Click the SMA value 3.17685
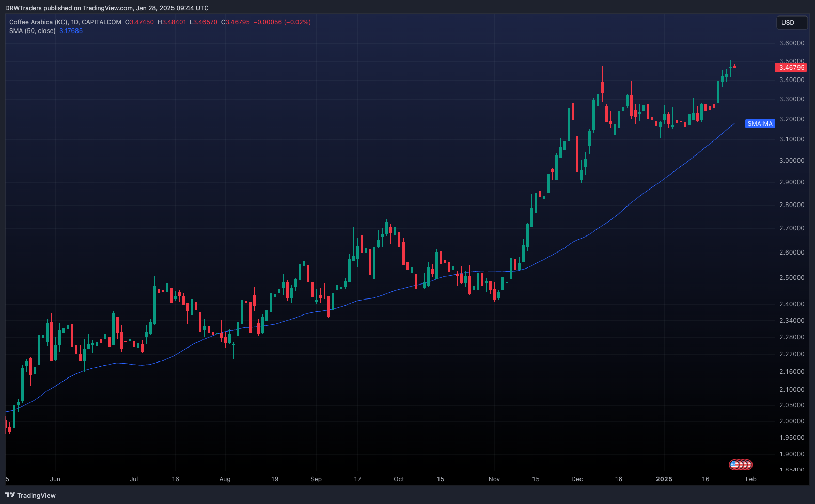This screenshot has width=815, height=504. click(x=71, y=31)
